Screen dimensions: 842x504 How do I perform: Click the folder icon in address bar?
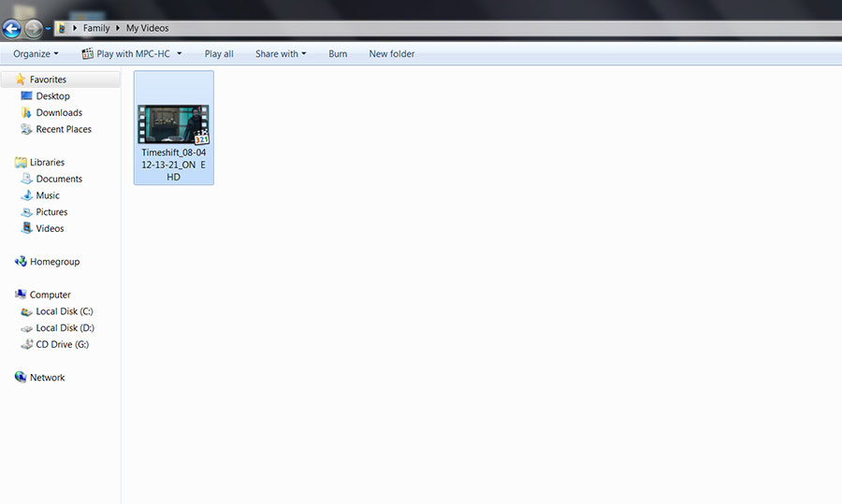(61, 28)
